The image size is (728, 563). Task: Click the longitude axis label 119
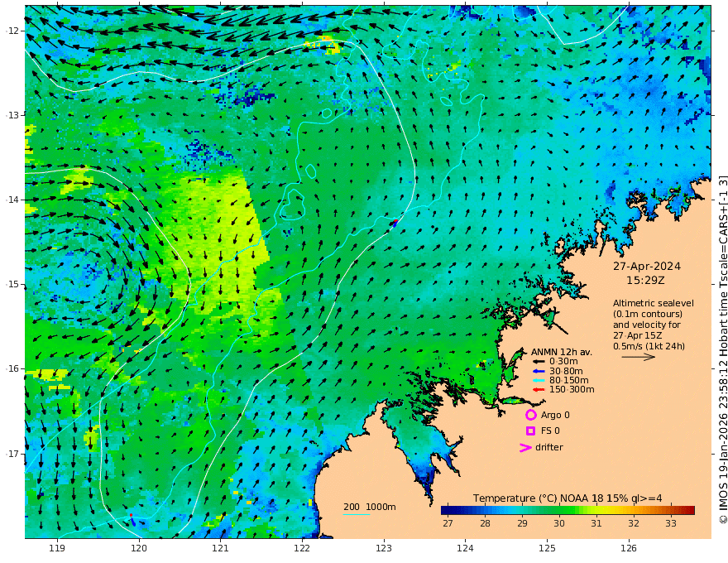57,549
